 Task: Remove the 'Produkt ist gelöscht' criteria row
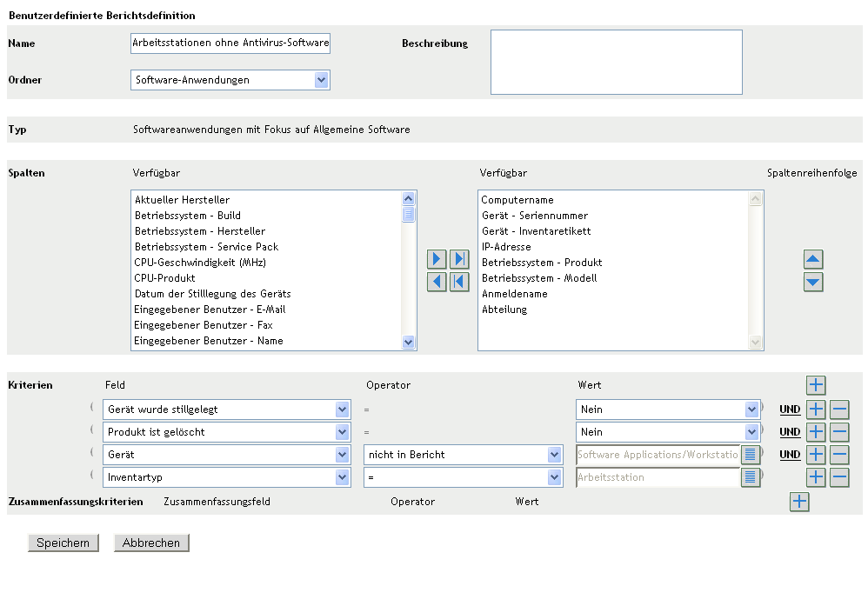pyautogui.click(x=839, y=432)
